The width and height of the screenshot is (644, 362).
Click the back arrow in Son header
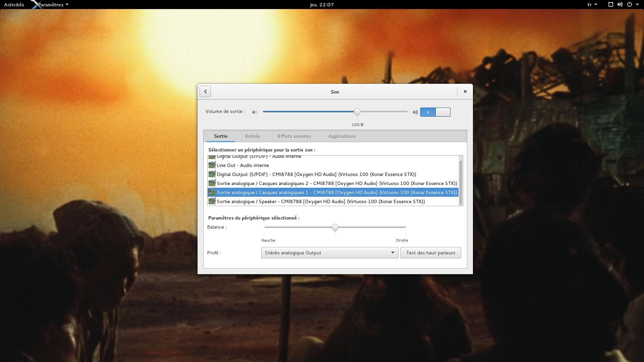(205, 92)
